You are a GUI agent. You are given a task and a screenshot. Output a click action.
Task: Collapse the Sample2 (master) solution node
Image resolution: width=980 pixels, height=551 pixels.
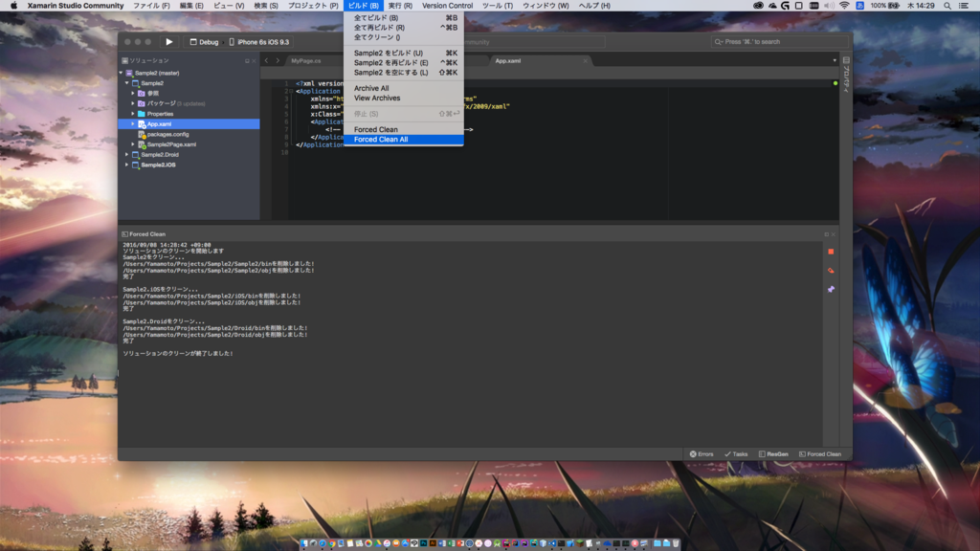click(122, 73)
